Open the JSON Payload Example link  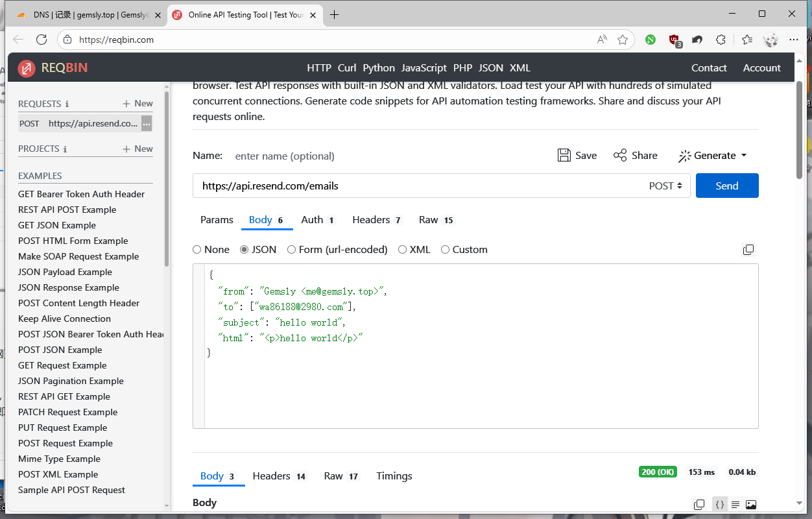(x=65, y=272)
